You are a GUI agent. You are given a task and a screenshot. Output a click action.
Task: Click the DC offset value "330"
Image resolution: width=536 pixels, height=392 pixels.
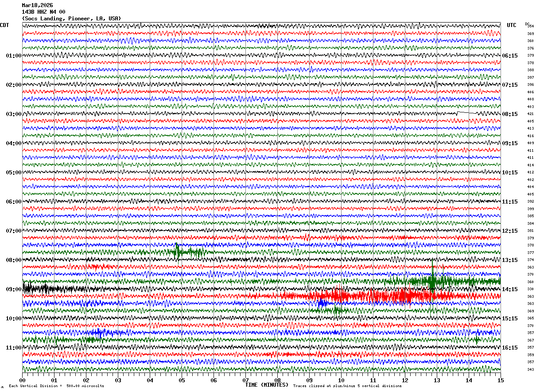pyautogui.click(x=531, y=289)
